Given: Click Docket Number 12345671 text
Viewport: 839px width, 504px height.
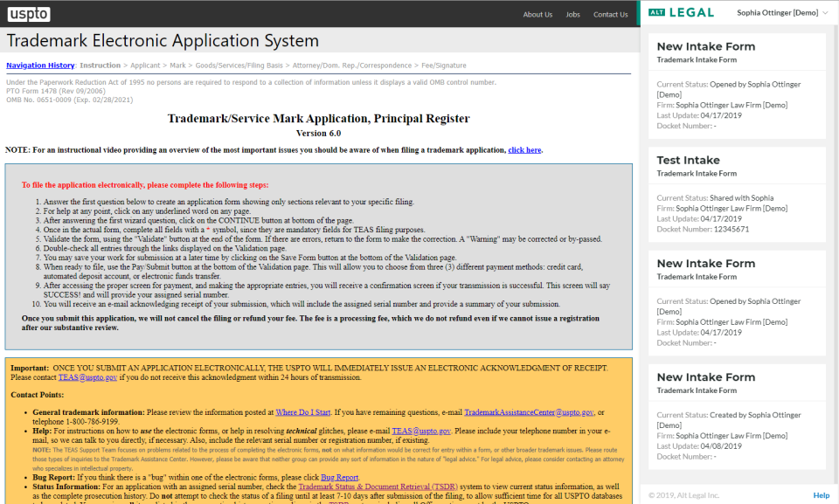Looking at the screenshot, I should (703, 229).
